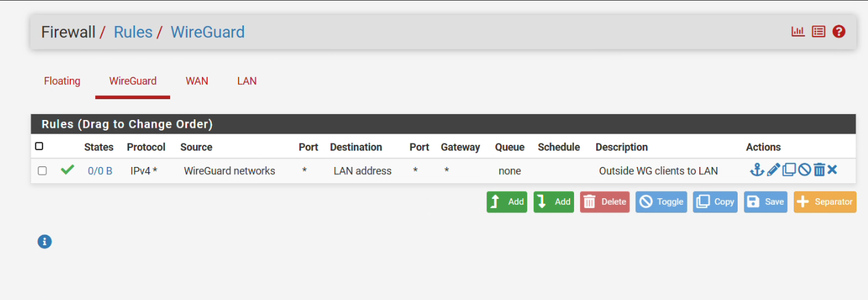Click the Rules breadcrumb link
Viewport: 868px width, 300px height.
click(x=133, y=32)
